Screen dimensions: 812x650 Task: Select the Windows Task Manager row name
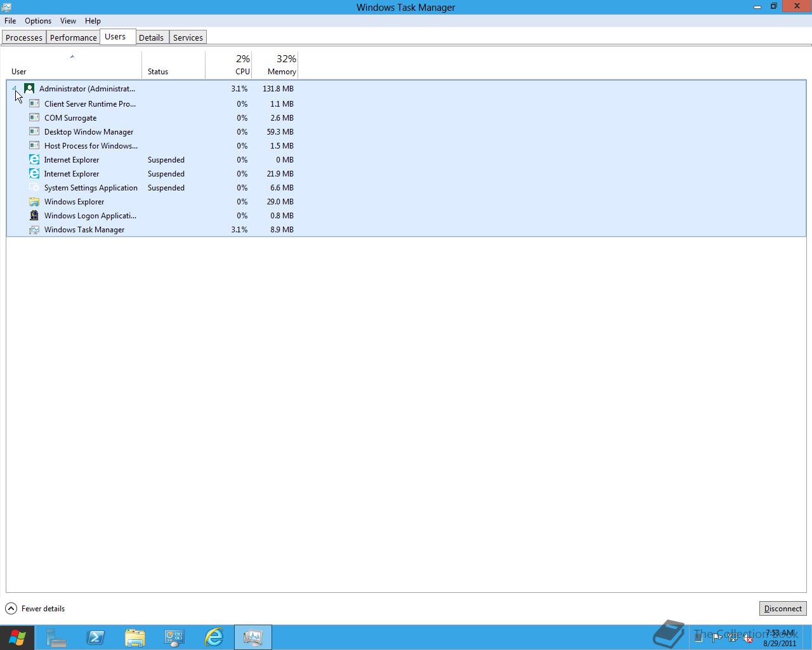click(x=84, y=229)
